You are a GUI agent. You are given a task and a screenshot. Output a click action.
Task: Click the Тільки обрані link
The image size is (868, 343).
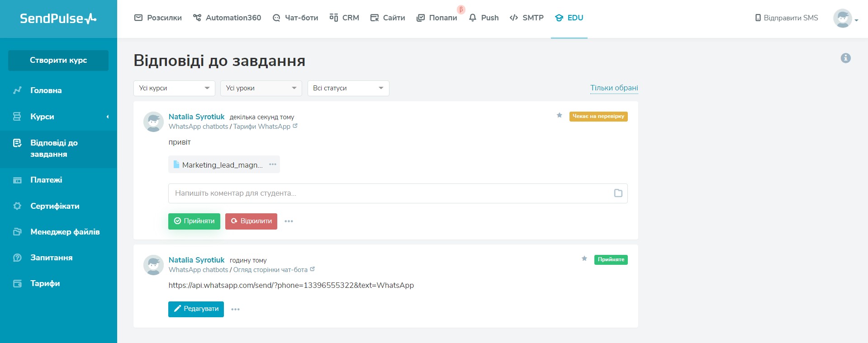point(614,88)
